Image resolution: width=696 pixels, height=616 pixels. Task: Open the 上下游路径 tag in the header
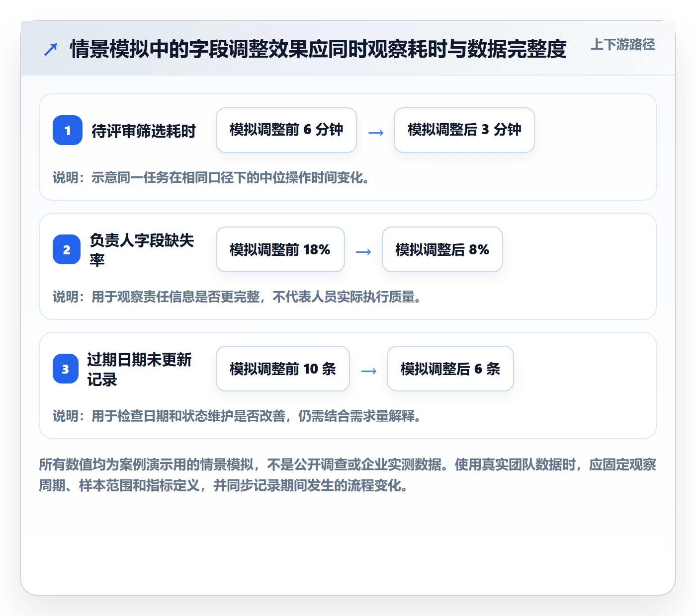point(623,45)
